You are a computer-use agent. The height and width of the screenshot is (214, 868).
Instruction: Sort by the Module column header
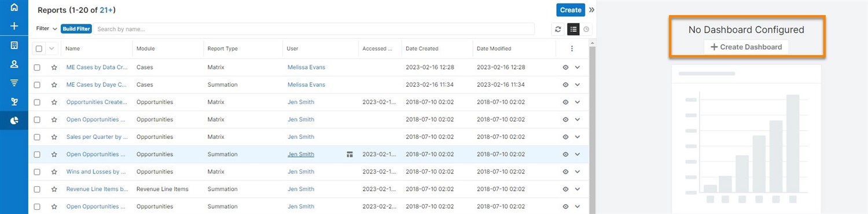(x=145, y=49)
